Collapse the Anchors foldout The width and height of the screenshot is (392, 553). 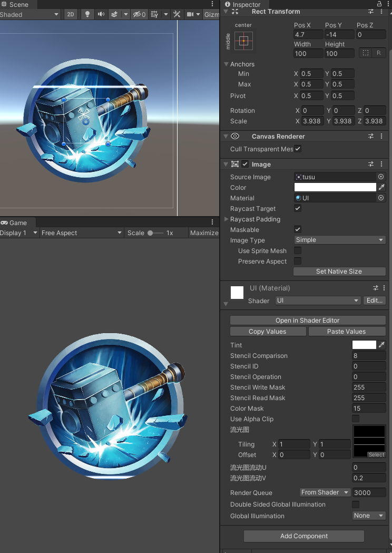click(227, 64)
